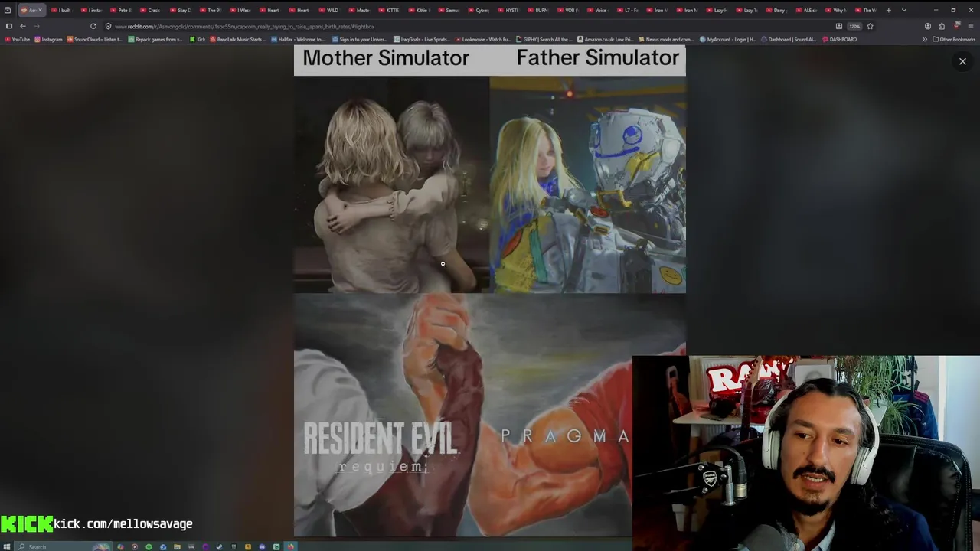Open the tab overview icon at far left
The image size is (980, 551).
pyautogui.click(x=8, y=10)
